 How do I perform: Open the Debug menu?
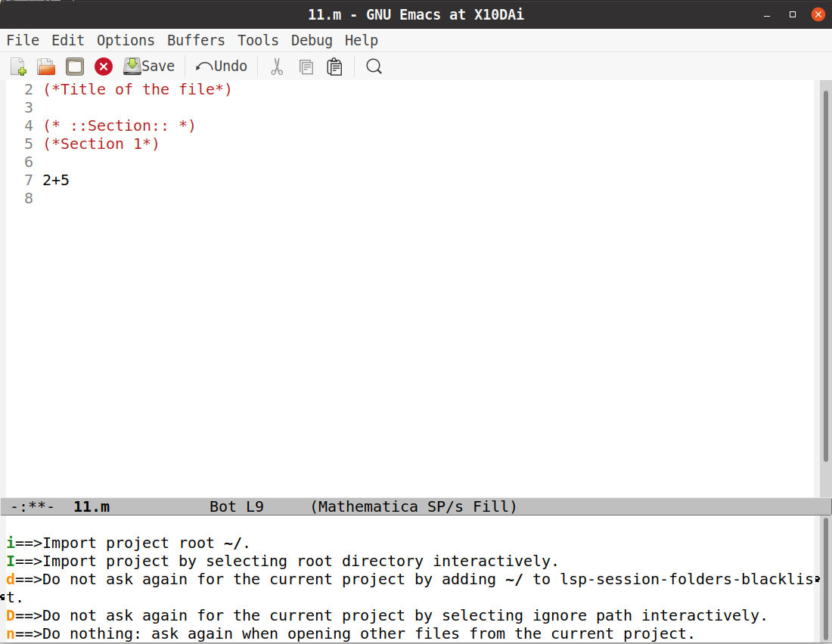pos(312,40)
